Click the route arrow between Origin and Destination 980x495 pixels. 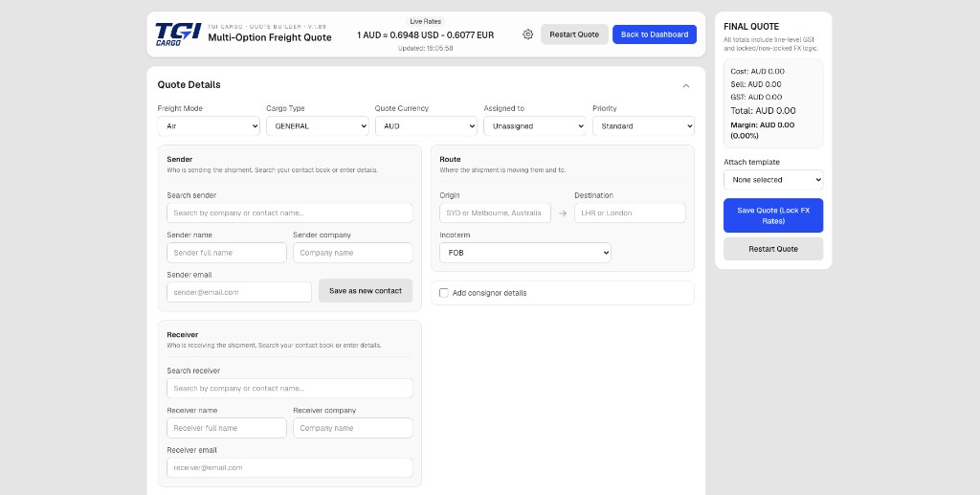[x=563, y=214]
